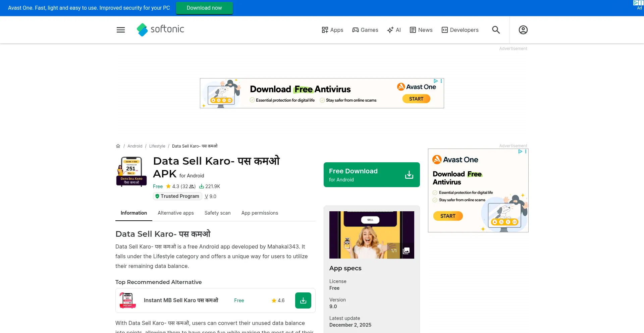Open Lifestyle breadcrumb link
This screenshot has height=333, width=644.
(x=157, y=146)
